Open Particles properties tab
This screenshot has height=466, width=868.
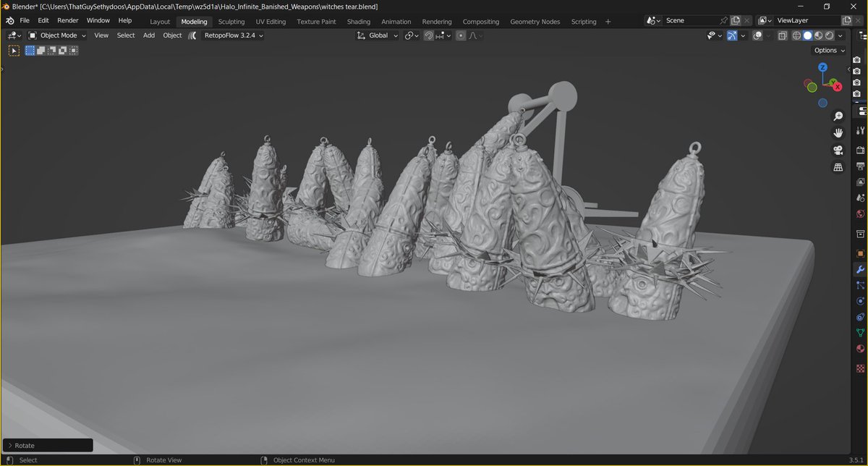click(860, 285)
